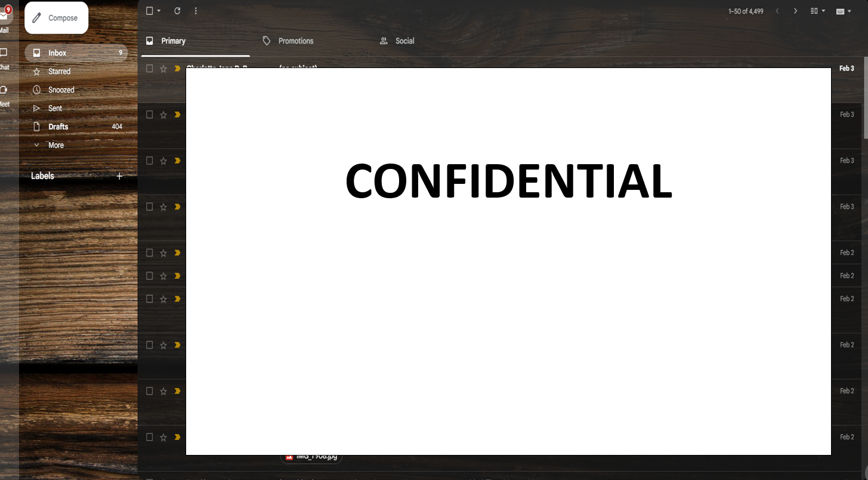Viewport: 868px width, 480px height.
Task: Star the topmost email in the list
Action: 163,69
